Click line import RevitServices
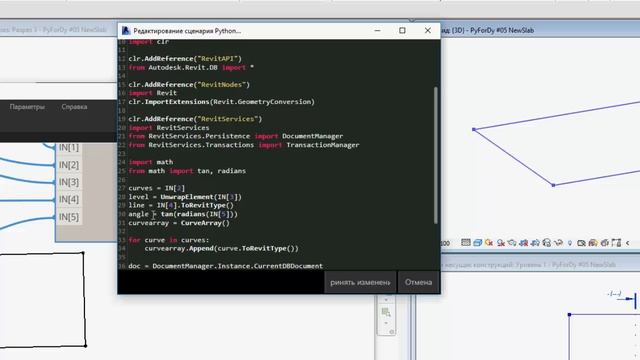 (169, 127)
